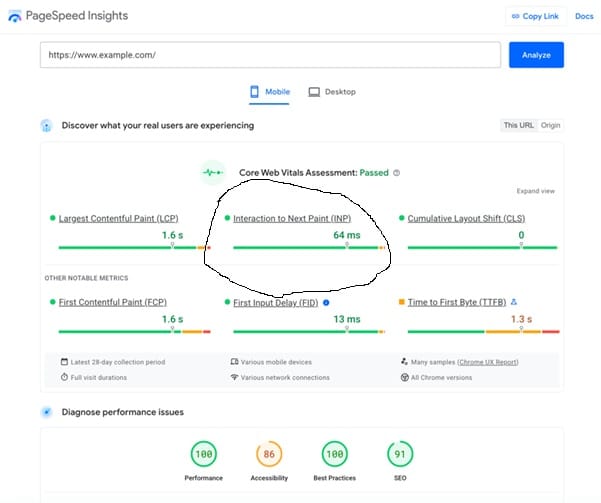This screenshot has width=601, height=503.
Task: Click the INP value 64 ms
Action: [x=347, y=235]
